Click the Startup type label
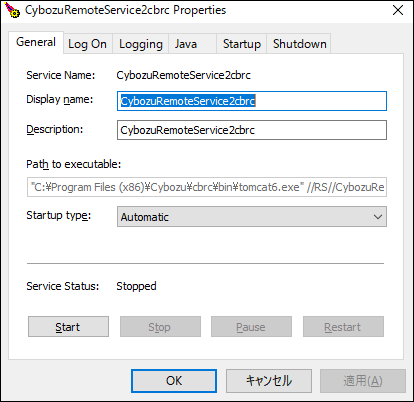Screen dimensions: 414x402 coord(59,216)
